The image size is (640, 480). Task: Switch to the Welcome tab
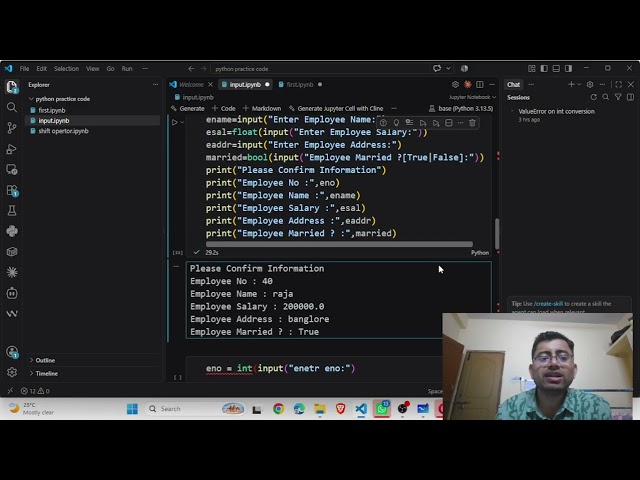point(191,84)
